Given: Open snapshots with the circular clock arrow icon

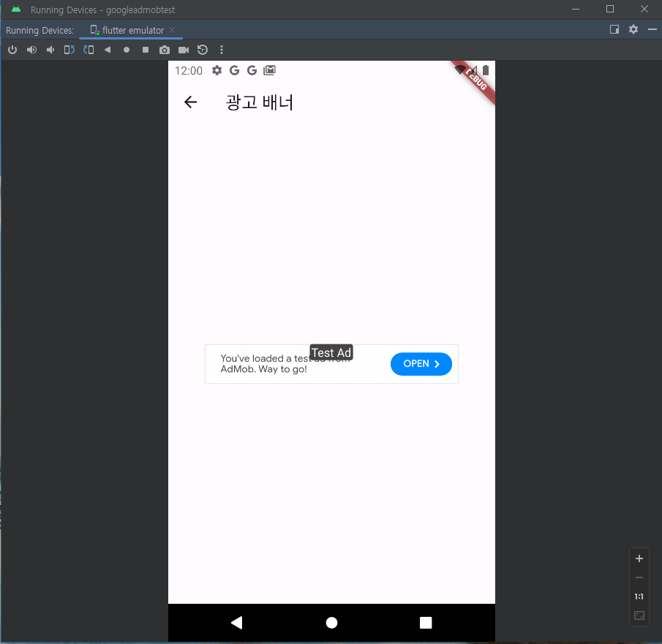Looking at the screenshot, I should (203, 50).
